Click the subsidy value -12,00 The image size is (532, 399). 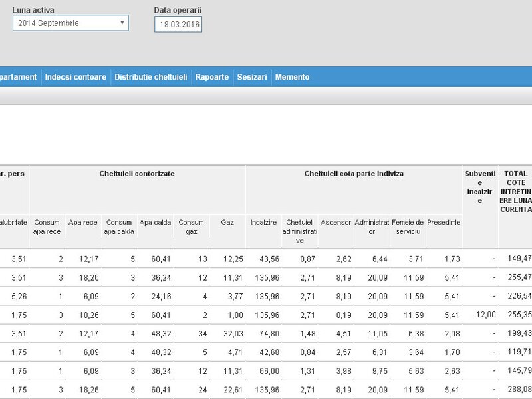pos(485,315)
